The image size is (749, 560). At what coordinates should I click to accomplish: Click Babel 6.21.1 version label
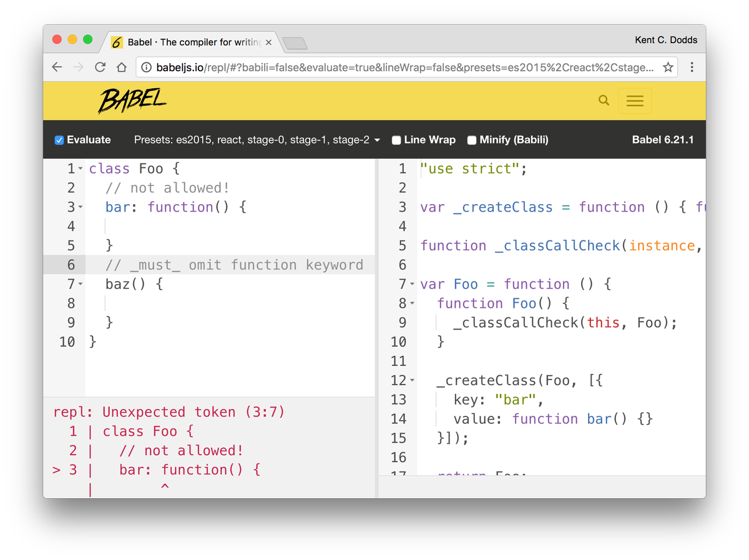coord(663,140)
